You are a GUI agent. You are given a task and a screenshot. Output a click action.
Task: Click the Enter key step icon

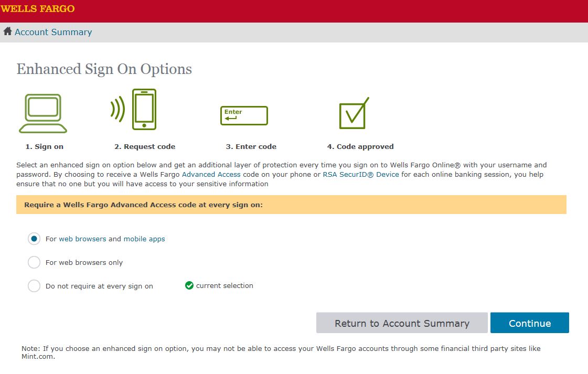(x=244, y=115)
